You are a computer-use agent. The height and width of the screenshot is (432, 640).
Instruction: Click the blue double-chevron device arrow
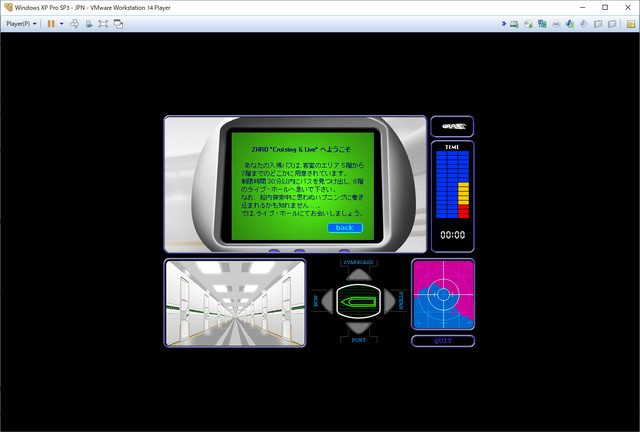point(504,24)
